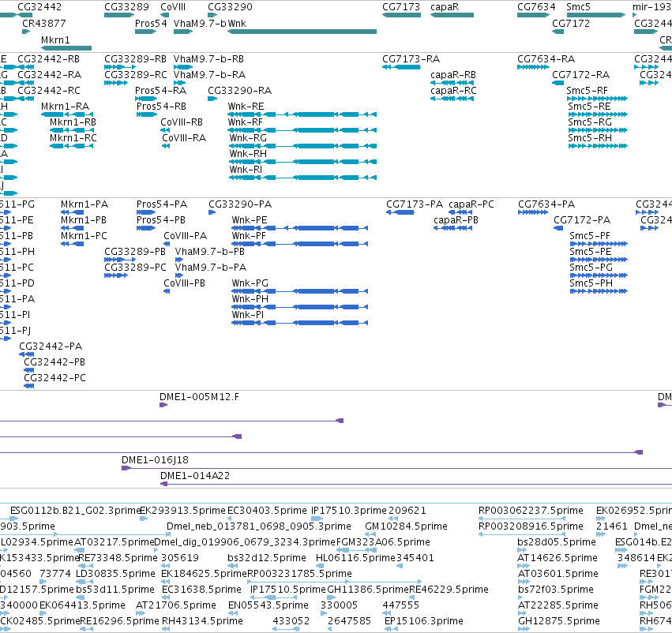Select the capaR gene glyph
Viewport: 672px width, 633px height.
click(452, 15)
